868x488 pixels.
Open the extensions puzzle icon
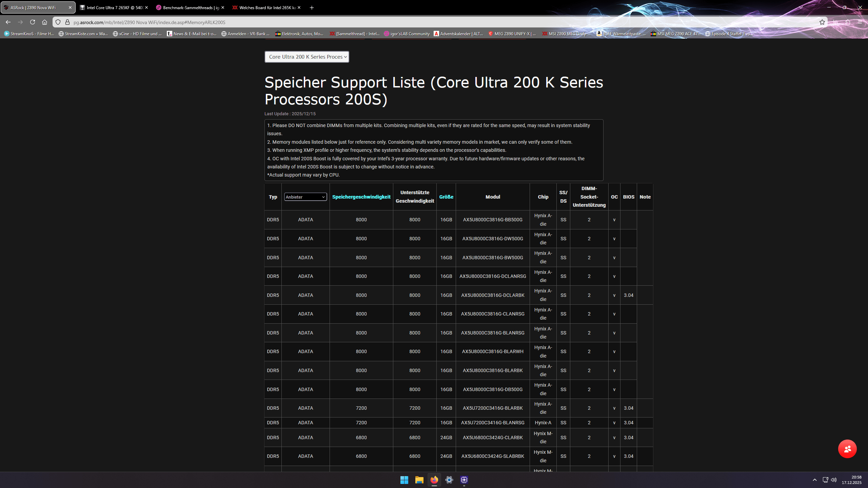click(848, 22)
